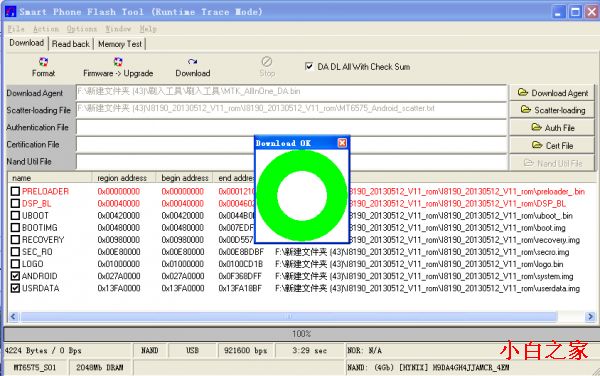Switch to the Memory Test tab
600x376 pixels.
[x=120, y=44]
